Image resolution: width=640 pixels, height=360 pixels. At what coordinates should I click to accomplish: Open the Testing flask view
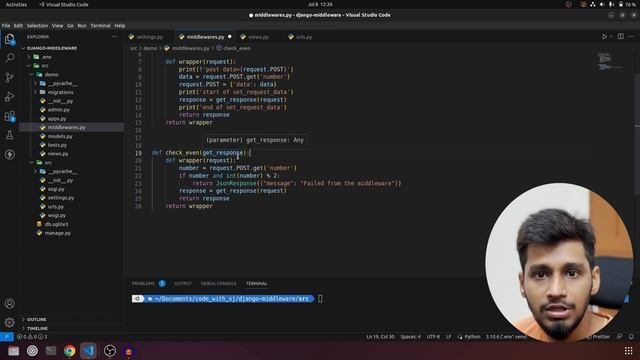9,135
